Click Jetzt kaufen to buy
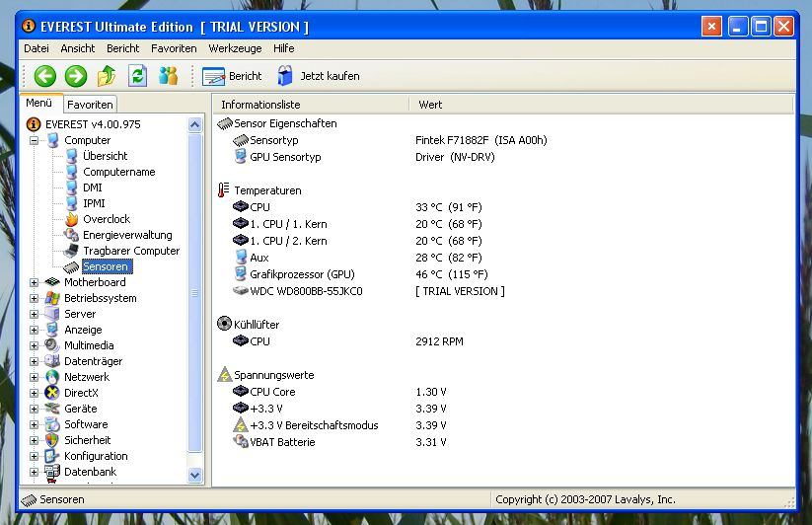This screenshot has width=812, height=525. coord(319,76)
